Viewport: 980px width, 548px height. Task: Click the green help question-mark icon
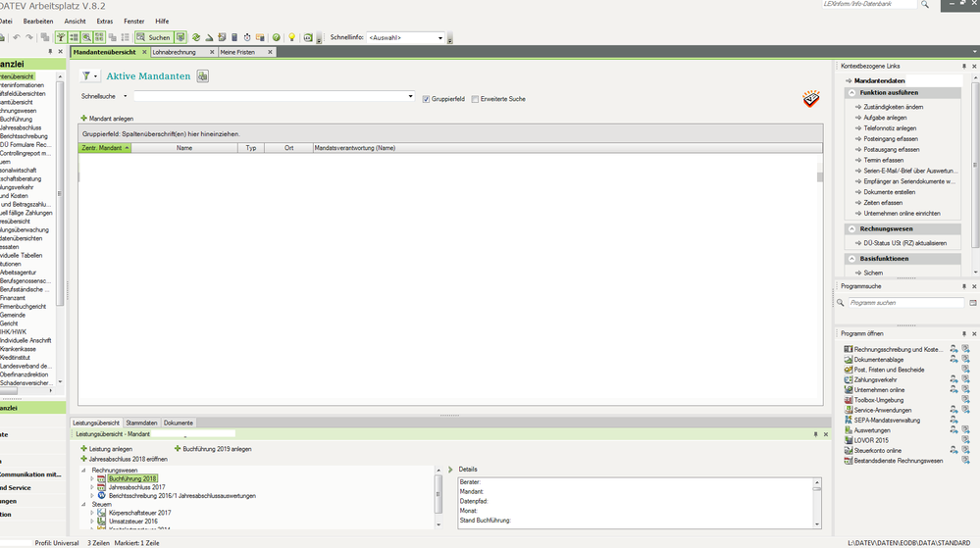click(x=277, y=37)
